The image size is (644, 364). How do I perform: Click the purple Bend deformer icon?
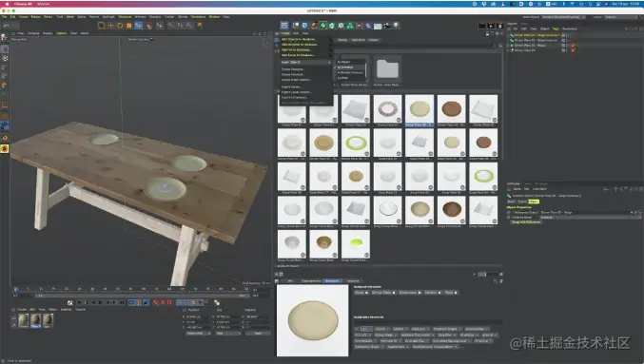pos(368,26)
